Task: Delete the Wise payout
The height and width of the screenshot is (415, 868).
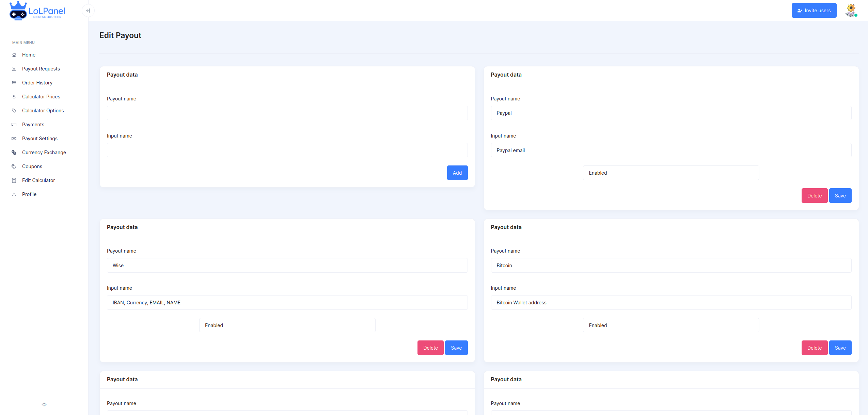Action: pos(430,348)
